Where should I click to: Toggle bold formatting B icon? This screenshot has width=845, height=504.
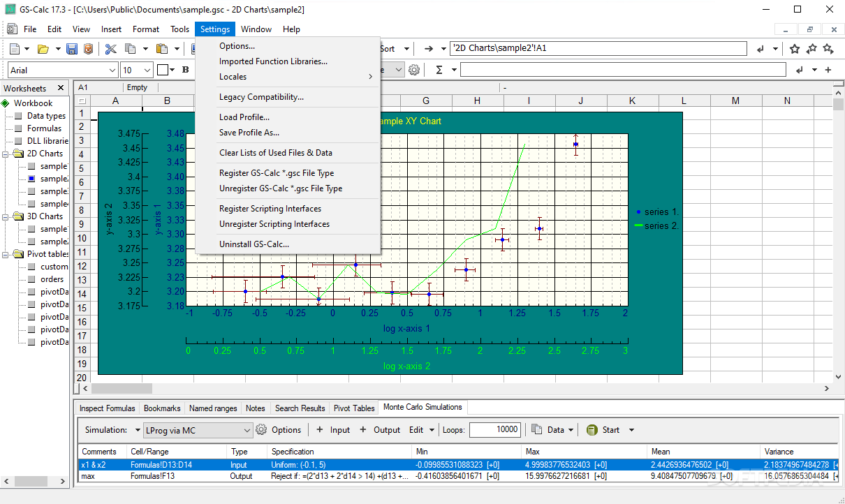coord(185,70)
